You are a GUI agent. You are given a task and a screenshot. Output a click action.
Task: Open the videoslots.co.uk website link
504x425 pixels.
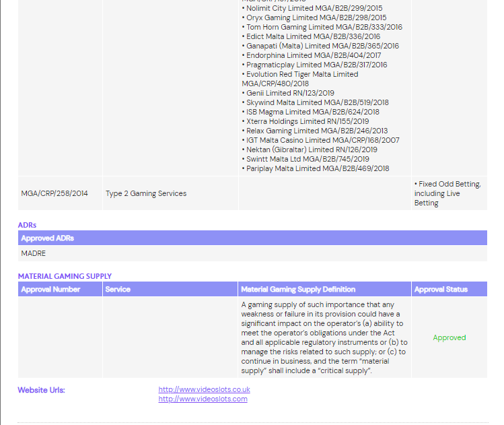(204, 389)
